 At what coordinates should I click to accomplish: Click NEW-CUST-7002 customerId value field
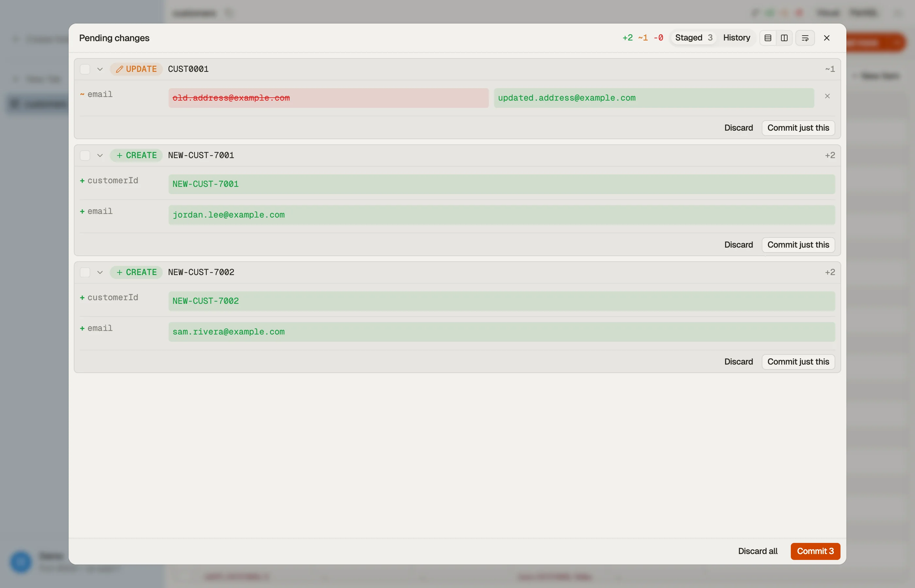[501, 301]
